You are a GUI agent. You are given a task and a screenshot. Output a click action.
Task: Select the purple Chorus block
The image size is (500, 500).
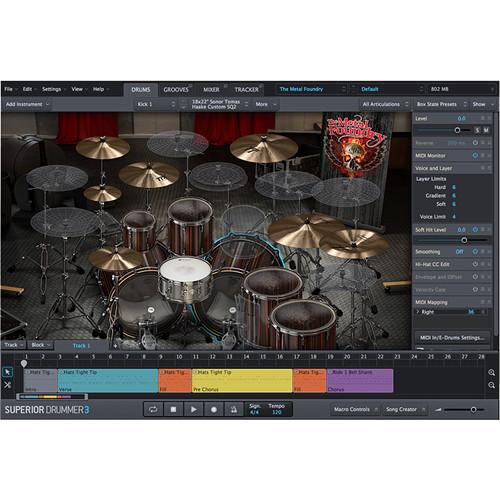click(x=360, y=380)
